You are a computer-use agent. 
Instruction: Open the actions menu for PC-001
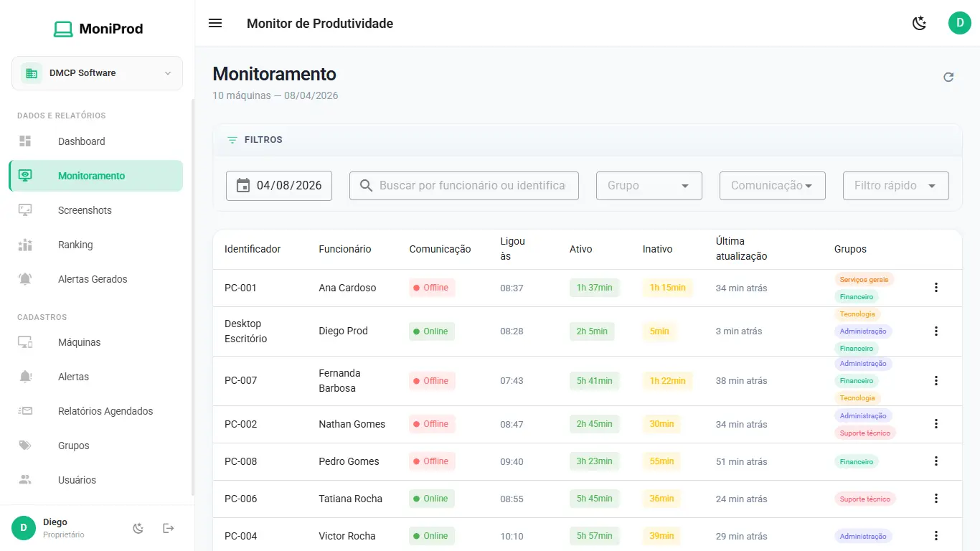coord(936,287)
